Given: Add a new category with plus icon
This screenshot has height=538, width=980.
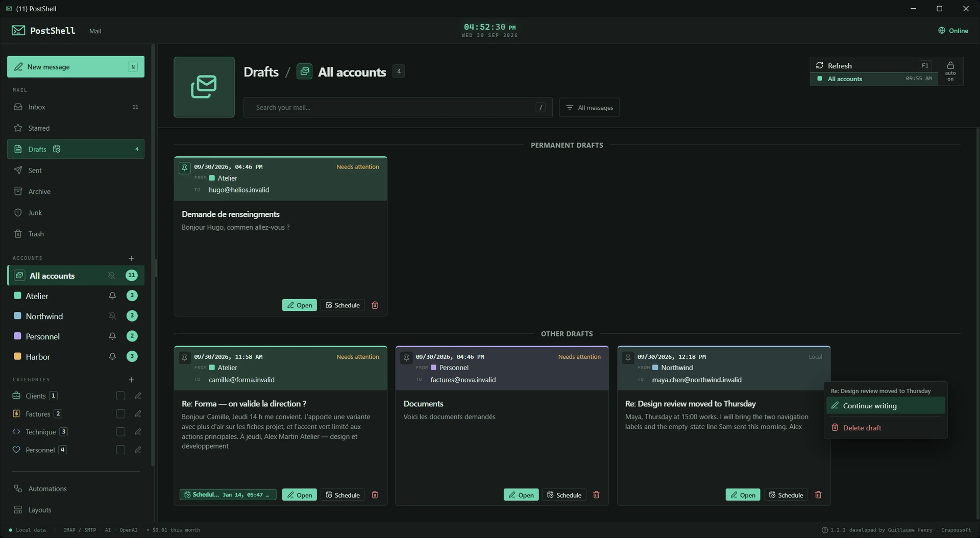Looking at the screenshot, I should 131,380.
